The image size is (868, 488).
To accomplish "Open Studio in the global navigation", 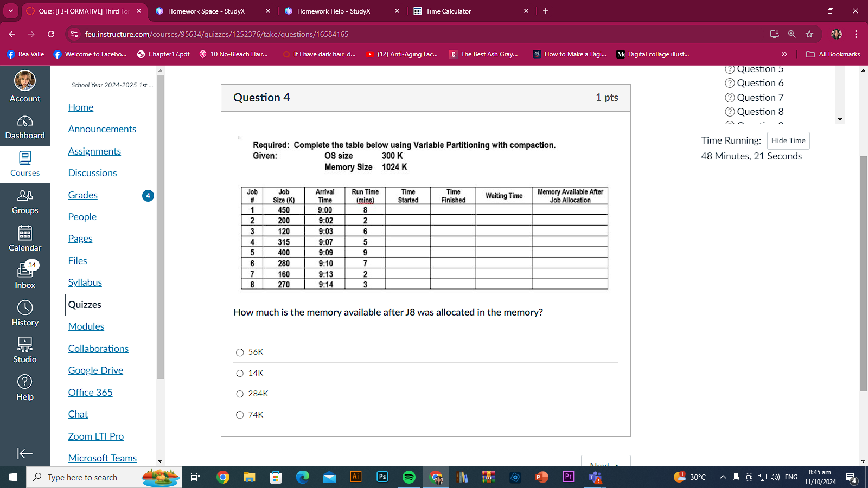I will pos(25,351).
